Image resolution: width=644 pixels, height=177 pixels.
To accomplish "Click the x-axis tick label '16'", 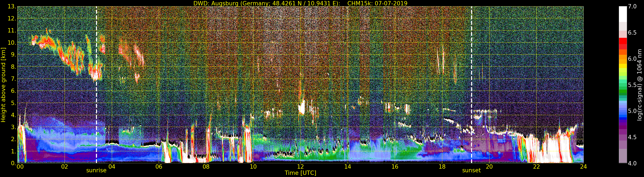I will 395,167.
